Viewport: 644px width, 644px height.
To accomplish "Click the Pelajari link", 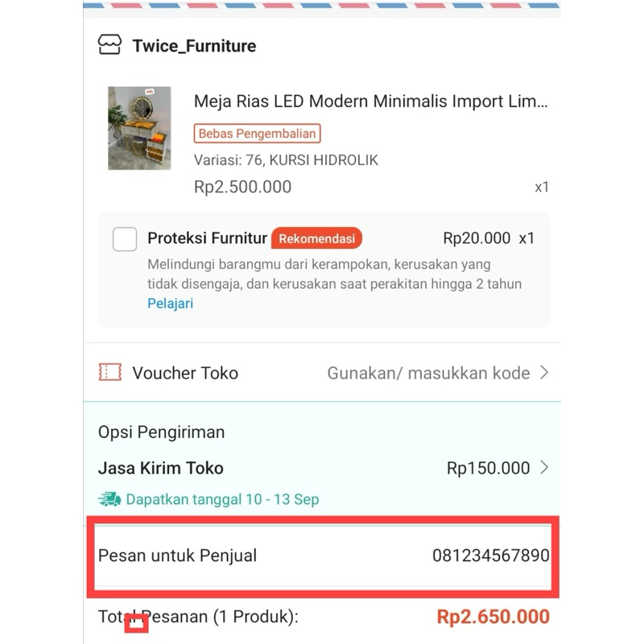I will click(170, 303).
